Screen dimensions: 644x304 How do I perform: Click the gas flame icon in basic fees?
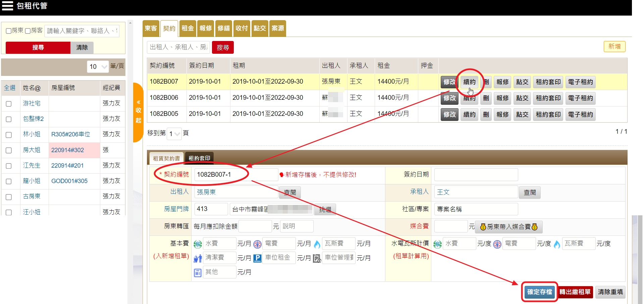pyautogui.click(x=317, y=244)
